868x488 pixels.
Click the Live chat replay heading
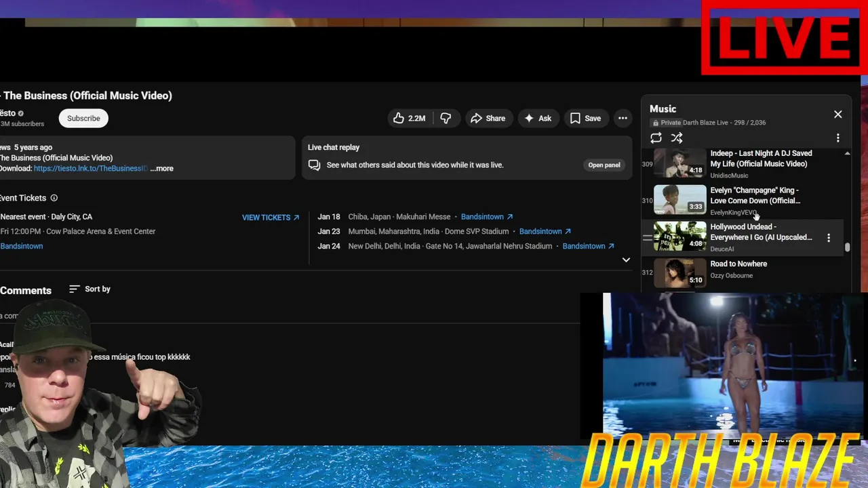334,147
